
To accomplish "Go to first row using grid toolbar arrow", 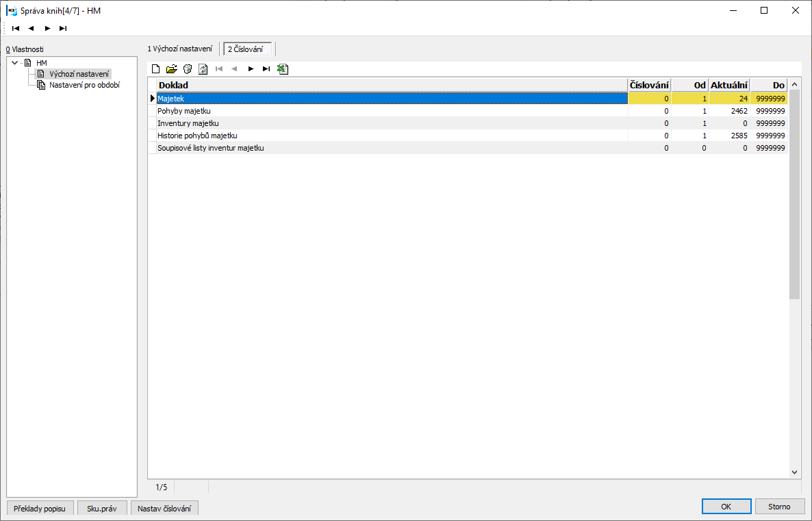I will coord(219,69).
